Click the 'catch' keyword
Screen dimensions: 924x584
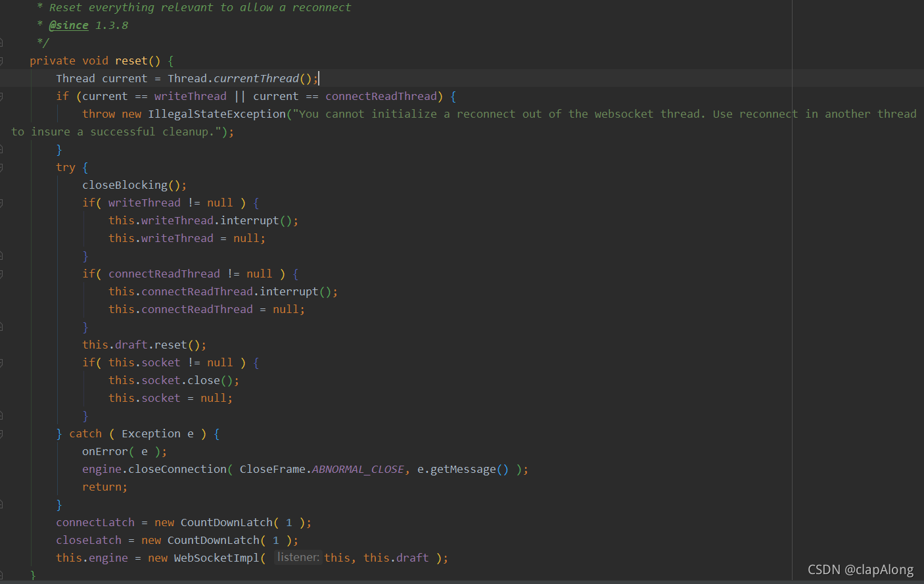coord(85,433)
